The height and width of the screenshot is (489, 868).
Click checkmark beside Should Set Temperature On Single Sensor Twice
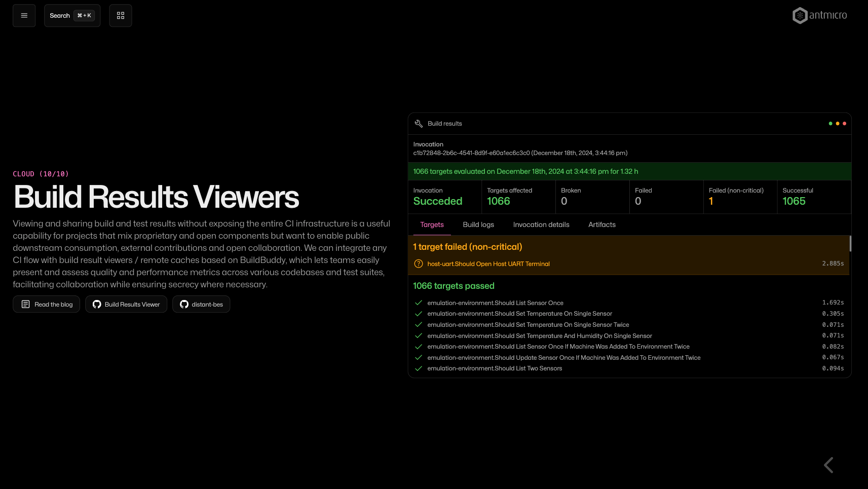[419, 325]
